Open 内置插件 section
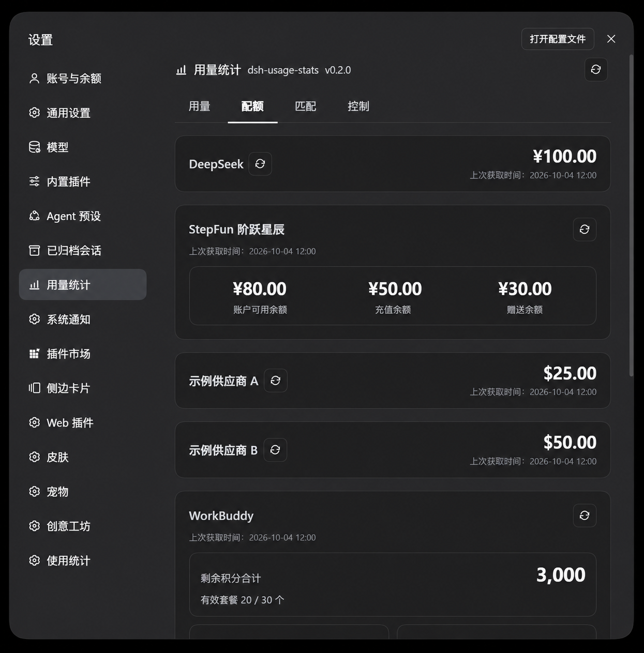Screen dimensions: 644x653 (x=83, y=181)
